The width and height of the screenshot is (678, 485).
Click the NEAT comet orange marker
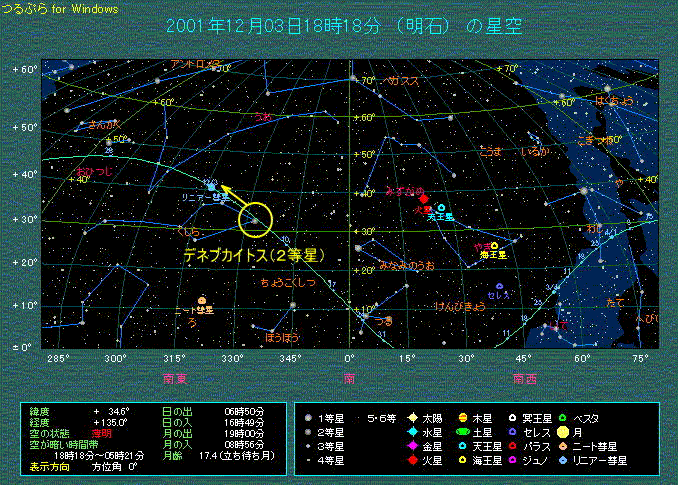point(202,300)
